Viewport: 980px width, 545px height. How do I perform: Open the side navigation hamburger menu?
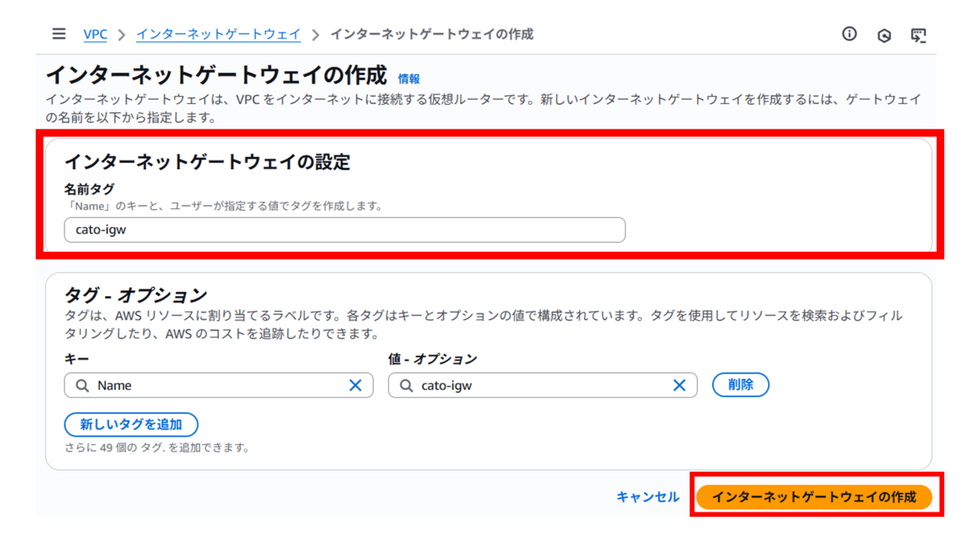click(x=59, y=34)
